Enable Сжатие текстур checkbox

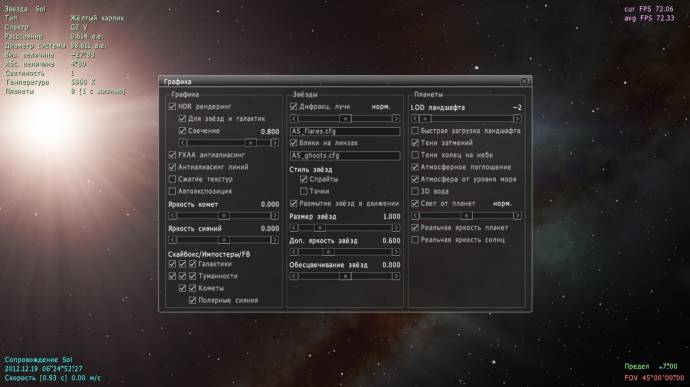[172, 179]
